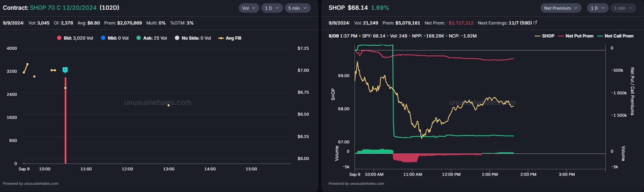Click the Prem: $2,070,869 value
The image size is (644, 192).
(123, 23)
